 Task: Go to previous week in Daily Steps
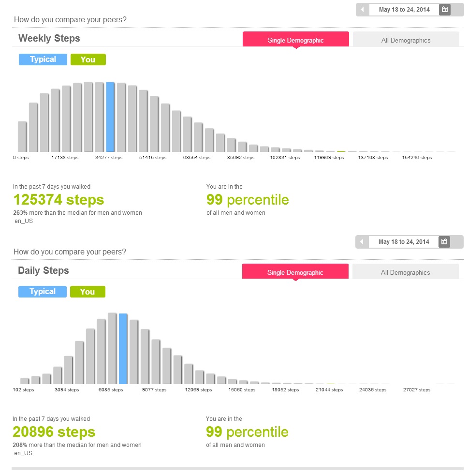point(362,242)
